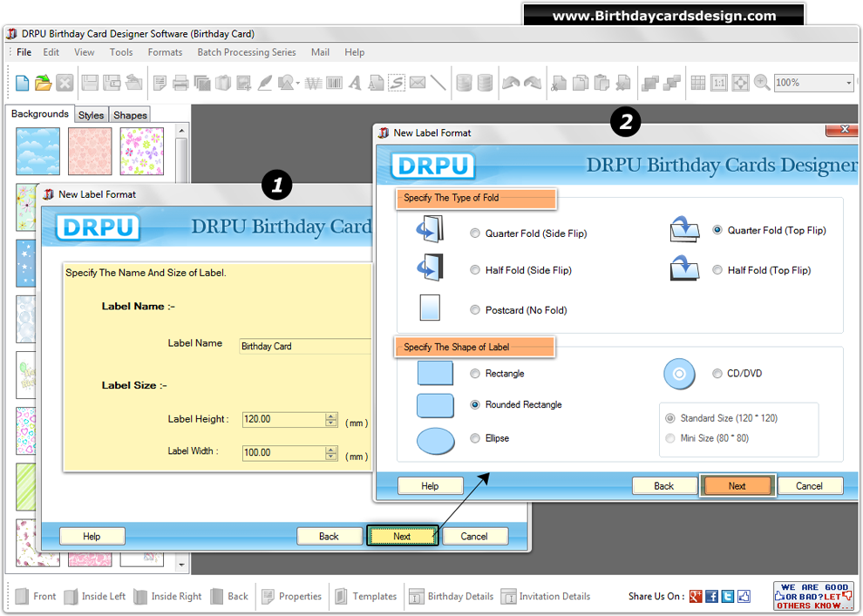Switch to the Shapes tab
The height and width of the screenshot is (616, 863).
pyautogui.click(x=130, y=115)
